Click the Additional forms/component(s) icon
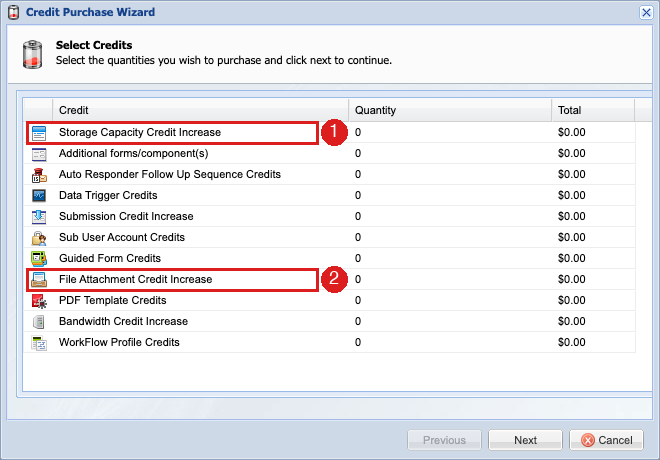This screenshot has height=460, width=660. point(39,154)
